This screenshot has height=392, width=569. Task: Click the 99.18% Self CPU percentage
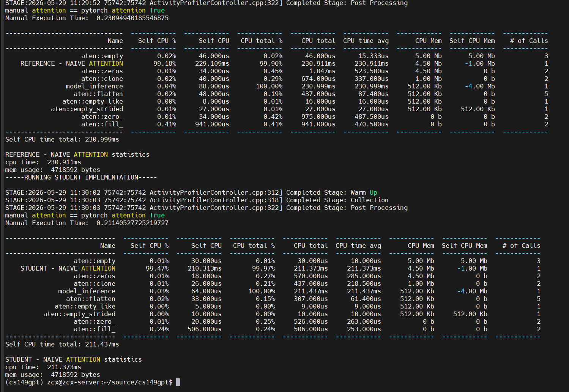(165, 63)
